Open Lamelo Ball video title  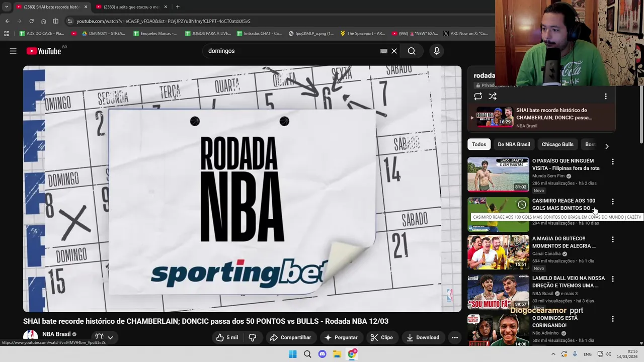click(569, 282)
